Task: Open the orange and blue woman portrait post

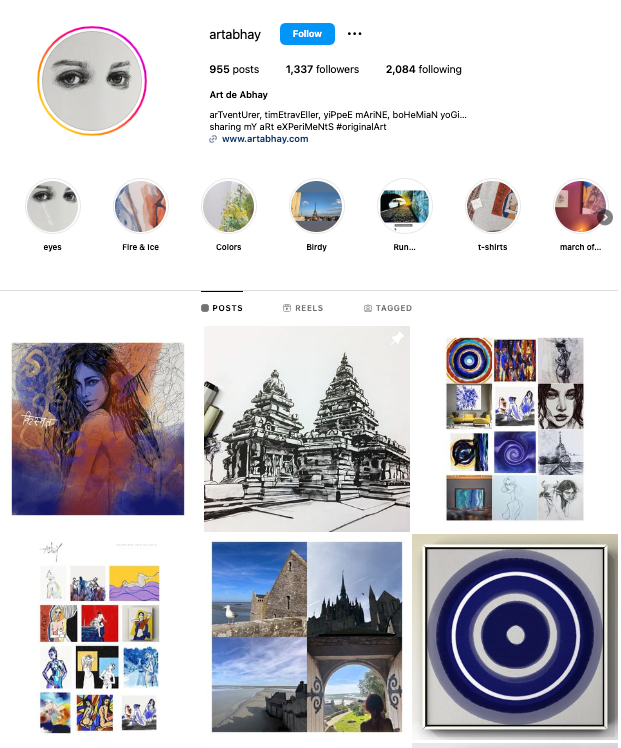Action: (98, 429)
